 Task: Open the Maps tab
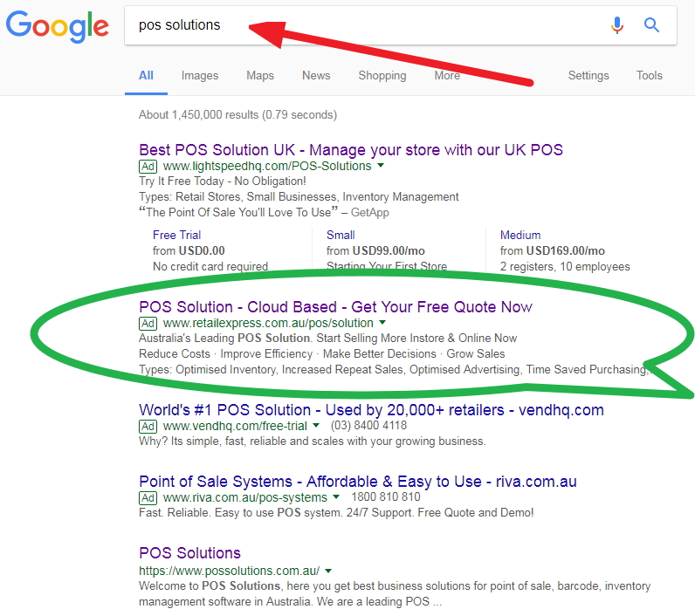260,76
